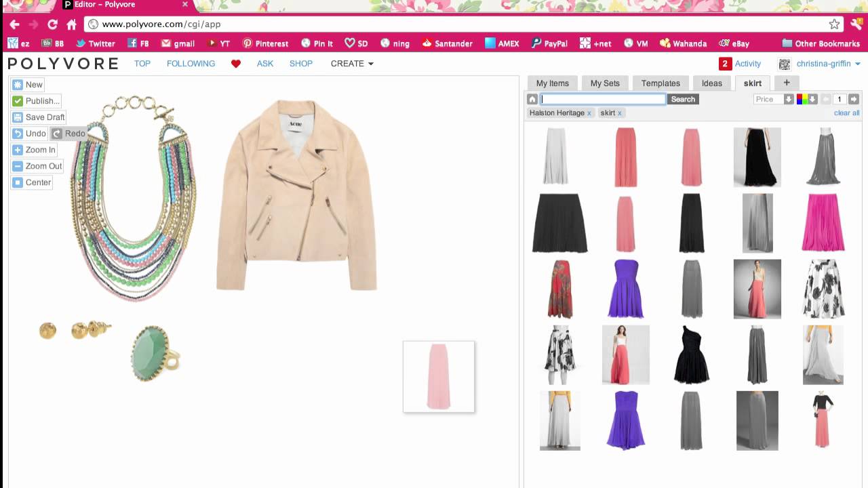Open the SHOP navigation link
868x488 pixels.
[x=301, y=64]
